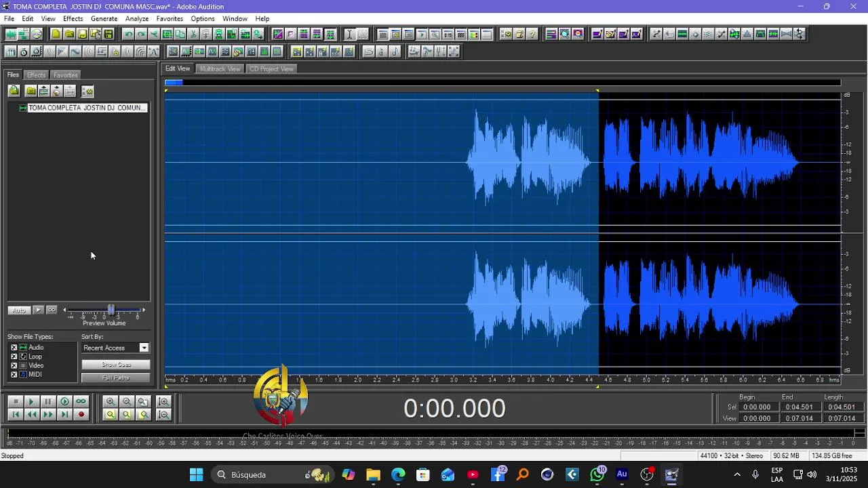
Task: Open Microsoft Edge from the taskbar
Action: click(398, 474)
